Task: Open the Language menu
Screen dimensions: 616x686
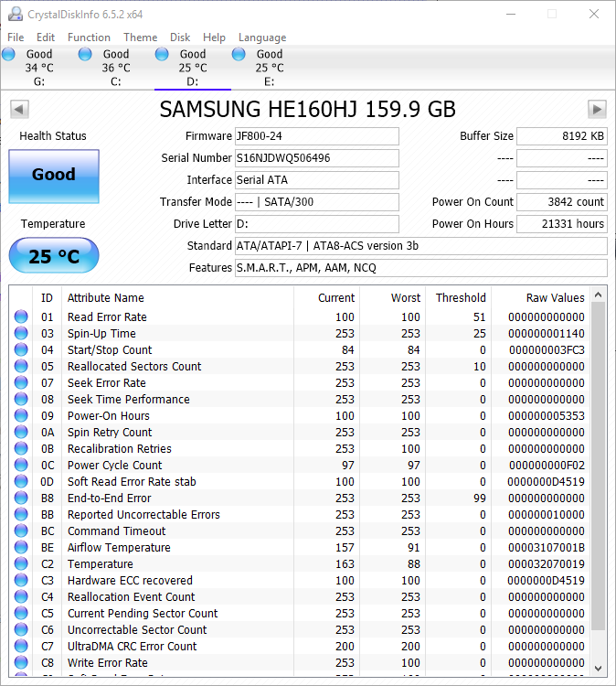Action: (262, 38)
